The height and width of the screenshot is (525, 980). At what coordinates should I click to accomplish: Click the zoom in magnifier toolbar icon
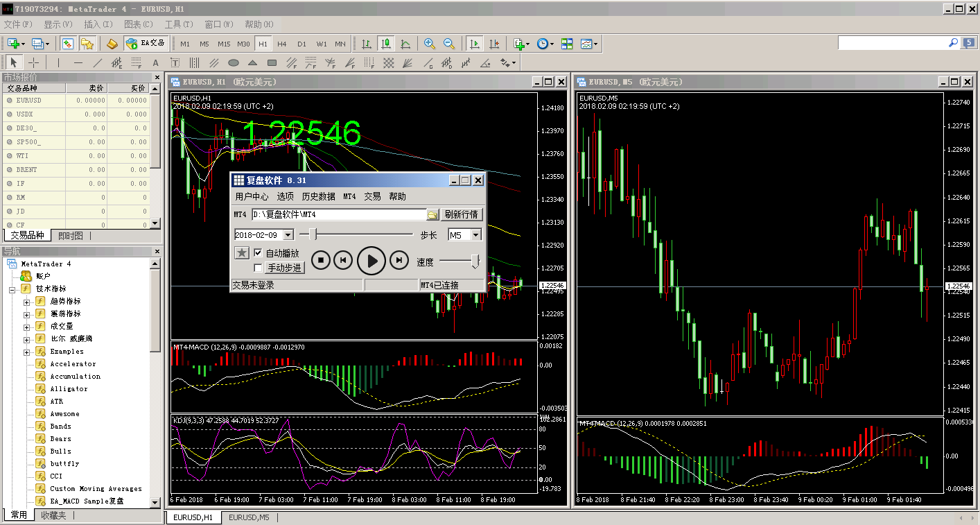pyautogui.click(x=430, y=44)
